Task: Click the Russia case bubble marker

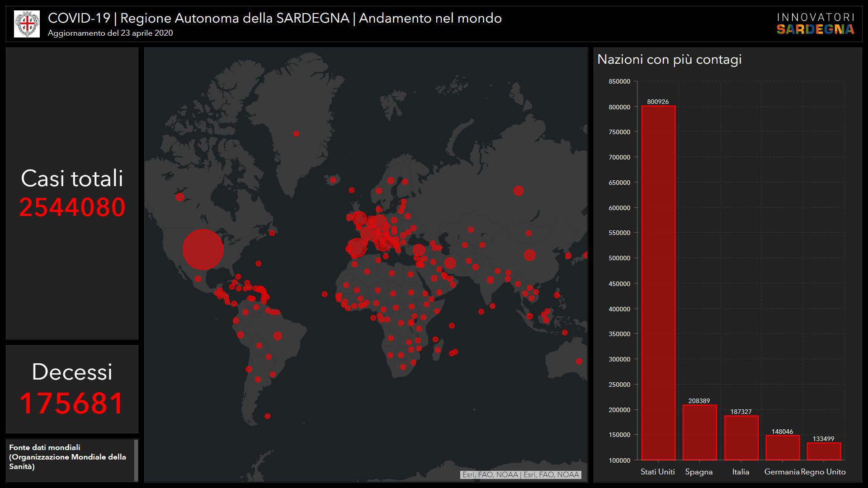Action: 518,191
